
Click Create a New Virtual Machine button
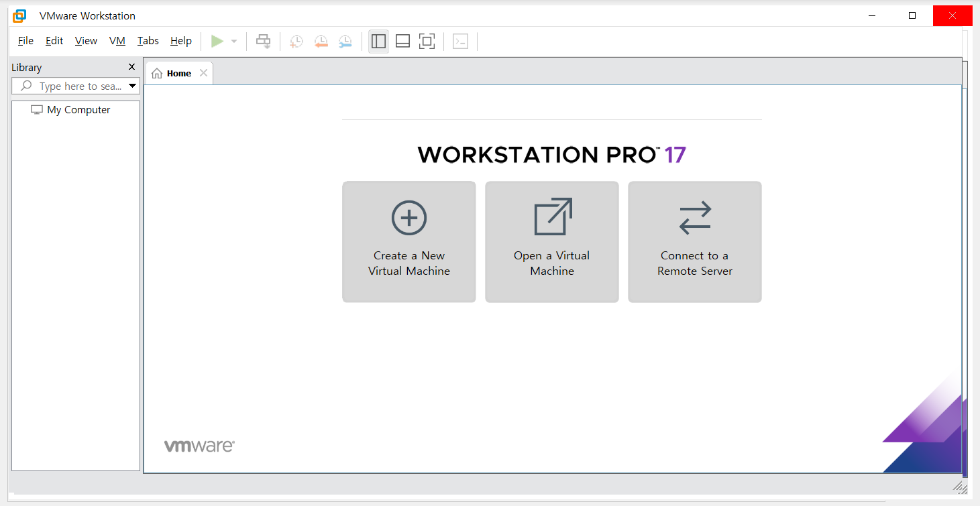[x=409, y=242]
